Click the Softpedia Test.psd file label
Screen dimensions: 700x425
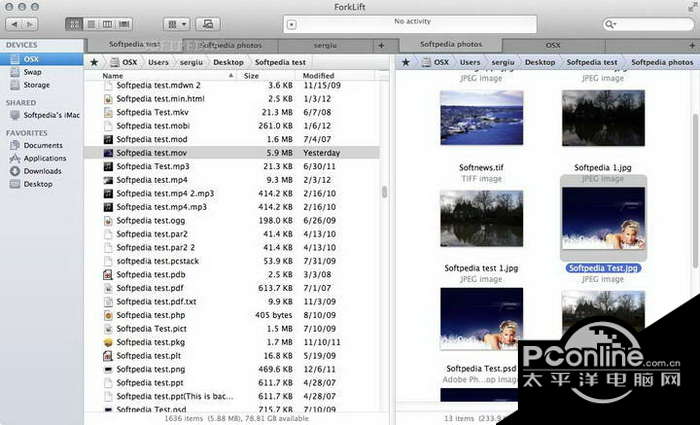pyautogui.click(x=481, y=368)
